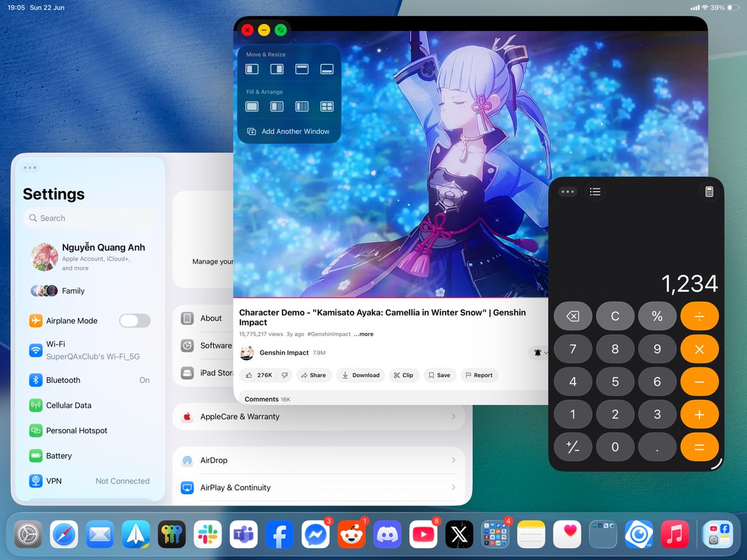Save the video to playlist
Viewport: 747px width, 560px height.
tap(439, 375)
